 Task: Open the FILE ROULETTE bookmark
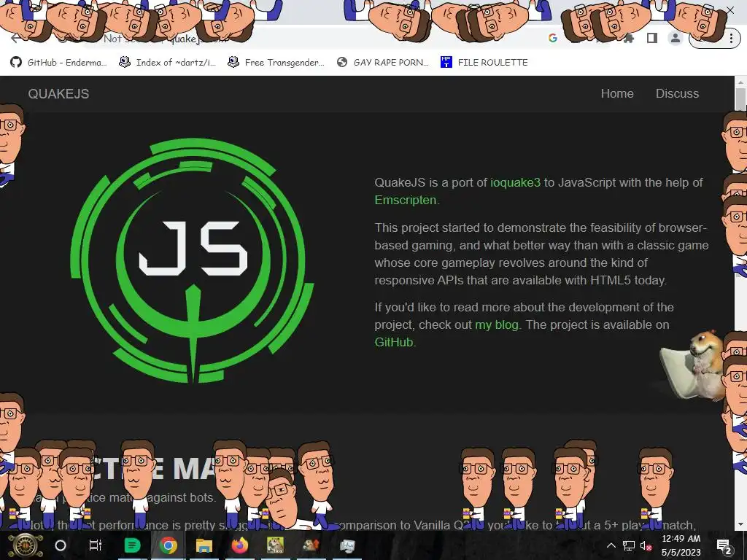484,63
